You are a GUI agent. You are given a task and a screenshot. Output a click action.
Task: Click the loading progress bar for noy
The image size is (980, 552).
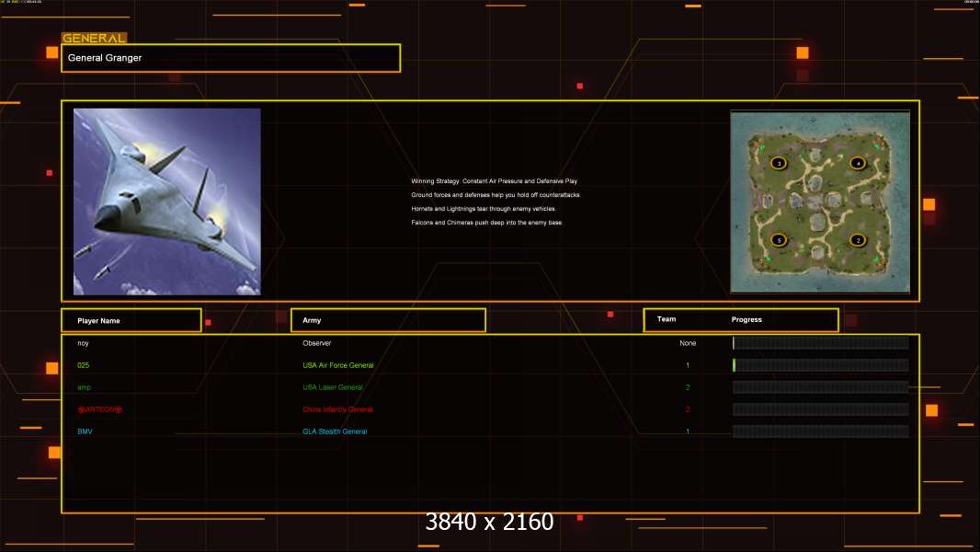pos(821,342)
